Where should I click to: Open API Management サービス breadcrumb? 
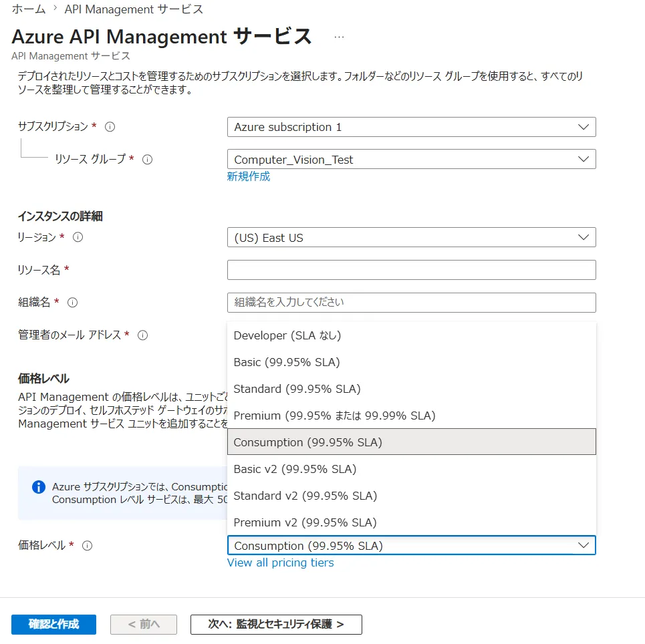click(134, 9)
